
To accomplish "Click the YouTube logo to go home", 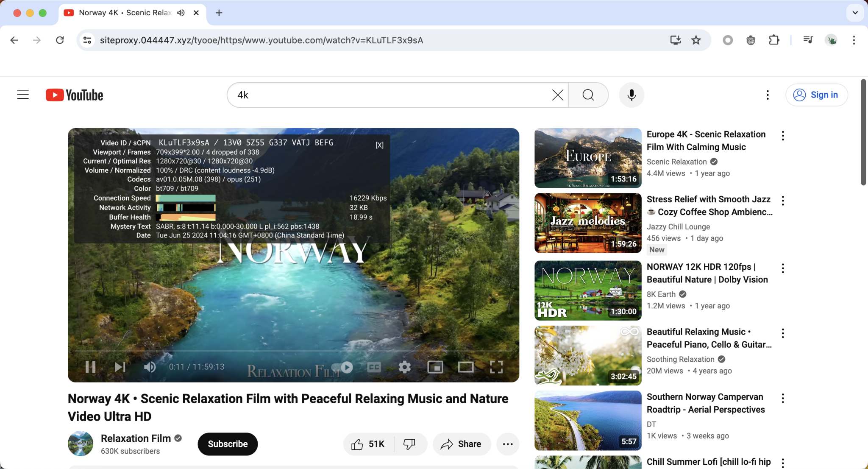I will click(x=74, y=95).
